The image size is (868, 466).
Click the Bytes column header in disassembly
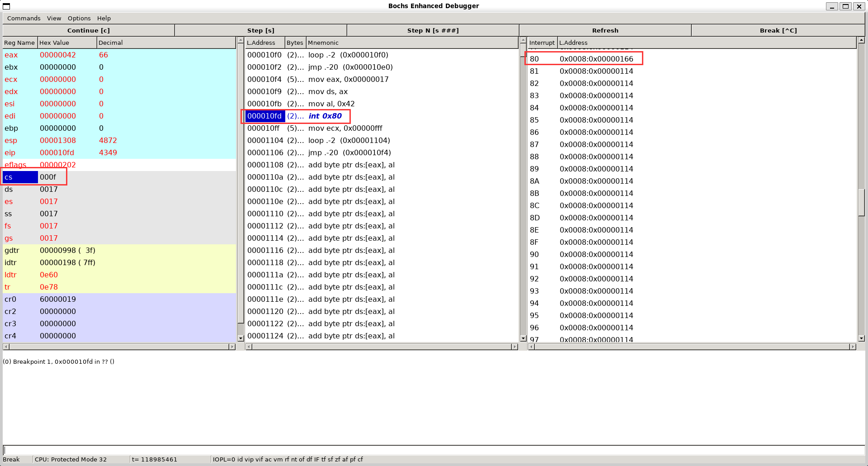(x=295, y=43)
